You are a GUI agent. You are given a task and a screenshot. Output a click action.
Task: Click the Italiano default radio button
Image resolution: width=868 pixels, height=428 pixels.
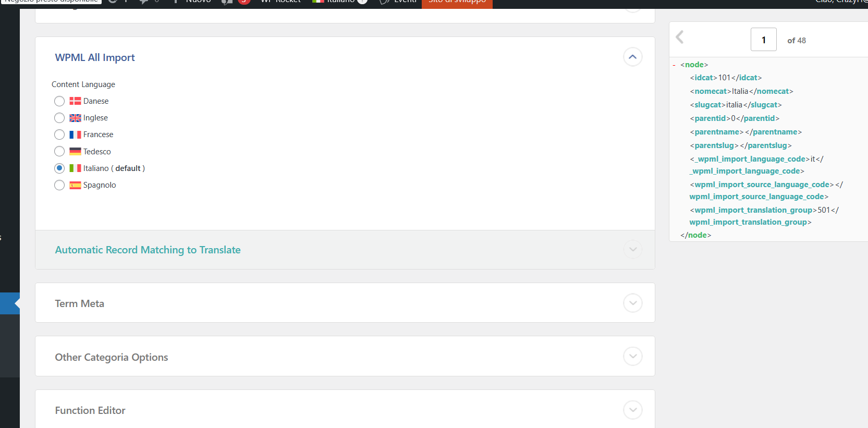point(59,168)
